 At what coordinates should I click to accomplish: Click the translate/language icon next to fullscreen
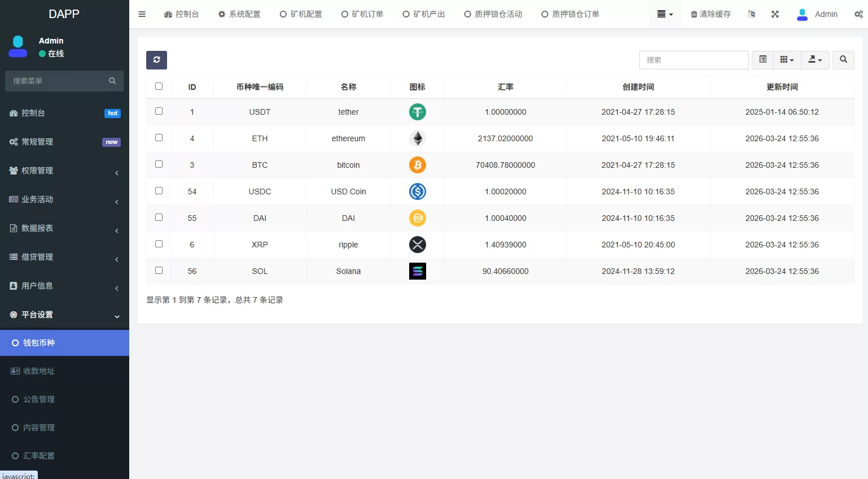pos(751,14)
